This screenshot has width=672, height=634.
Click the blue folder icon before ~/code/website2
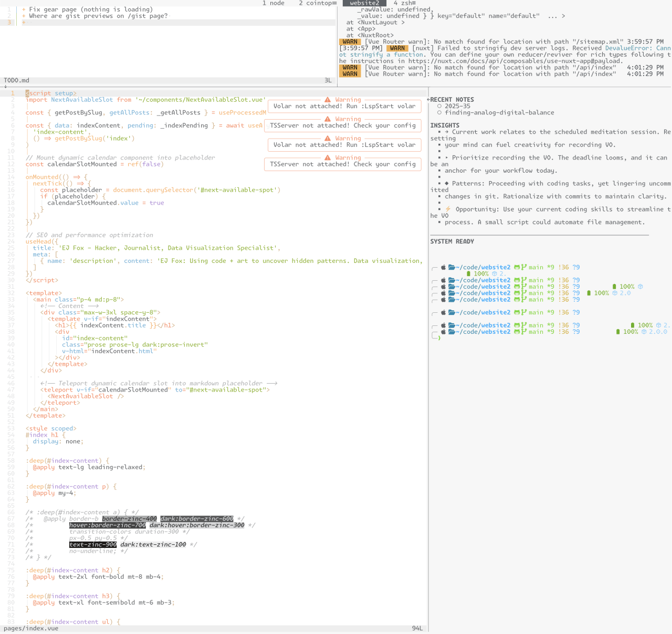450,267
